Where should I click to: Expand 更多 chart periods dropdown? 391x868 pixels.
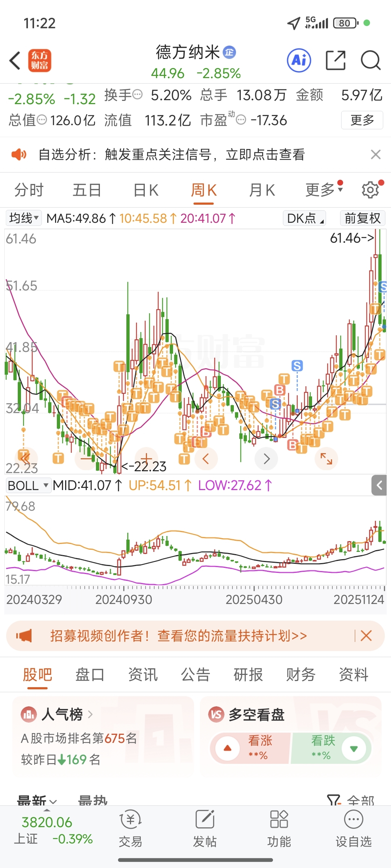coord(324,190)
